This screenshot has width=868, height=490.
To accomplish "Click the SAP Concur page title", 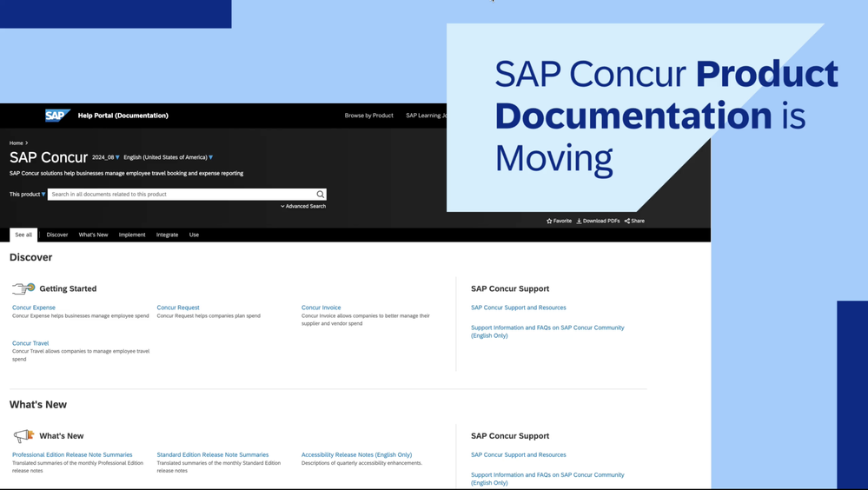I will pos(49,158).
